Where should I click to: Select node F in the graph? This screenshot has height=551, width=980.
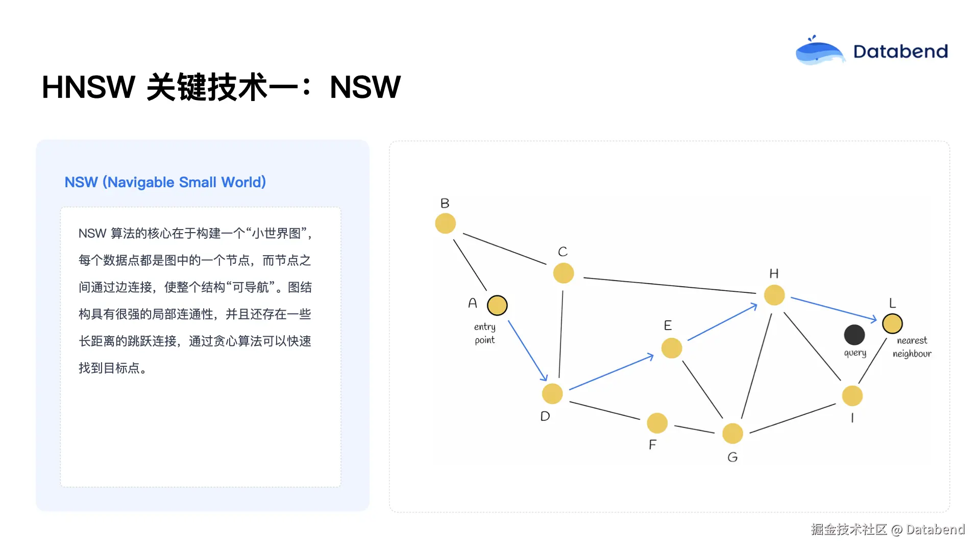point(657,423)
